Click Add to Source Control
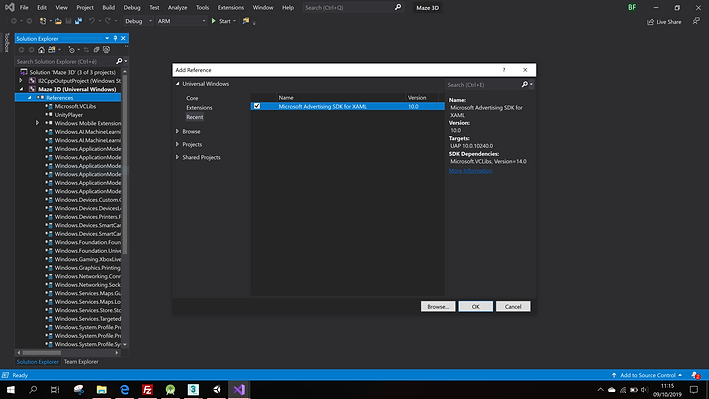Viewport: 709px width, 399px height. 648,375
